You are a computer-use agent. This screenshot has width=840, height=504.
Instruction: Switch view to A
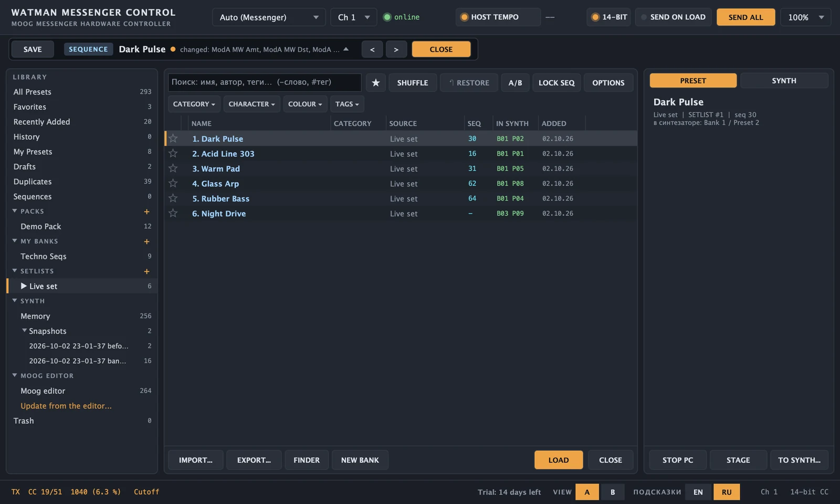coord(587,492)
